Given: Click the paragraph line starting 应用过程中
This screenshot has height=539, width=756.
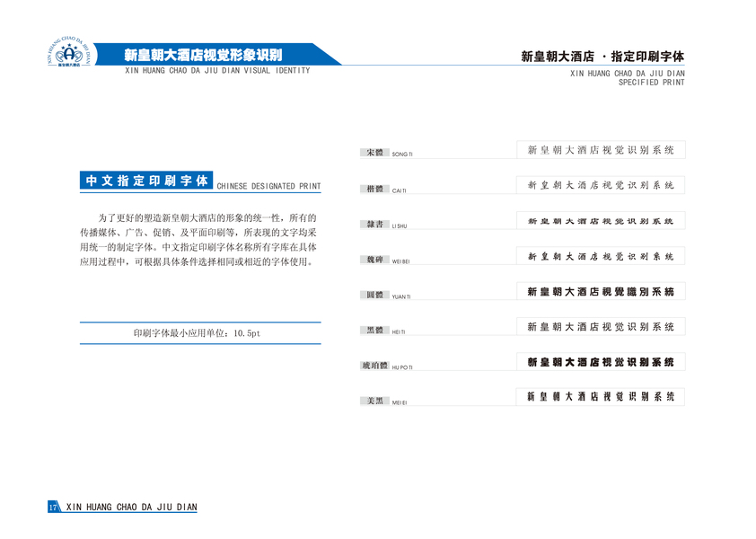Looking at the screenshot, I should 198,261.
